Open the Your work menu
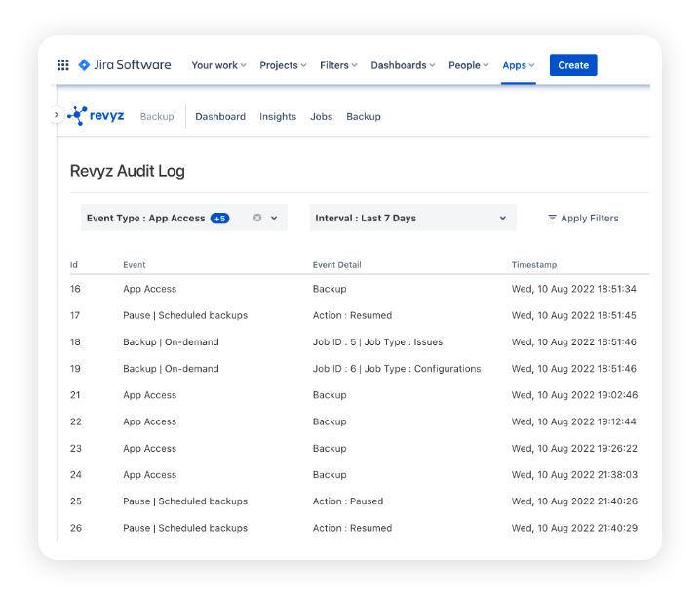Screen dimensions: 700x601 point(218,65)
